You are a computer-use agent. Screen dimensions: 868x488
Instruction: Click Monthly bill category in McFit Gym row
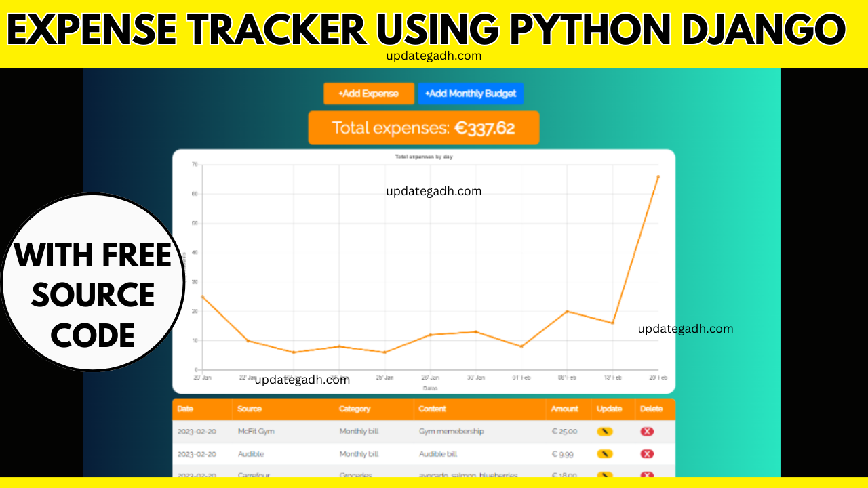[359, 431]
